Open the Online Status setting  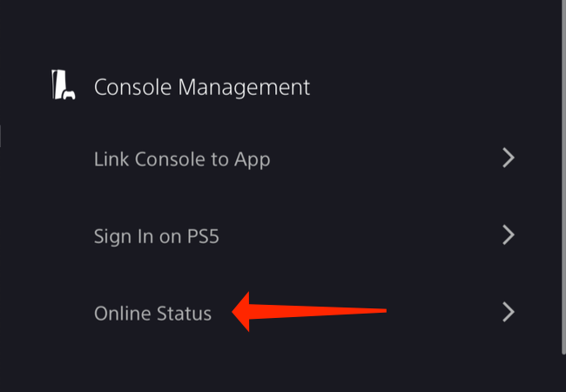152,313
